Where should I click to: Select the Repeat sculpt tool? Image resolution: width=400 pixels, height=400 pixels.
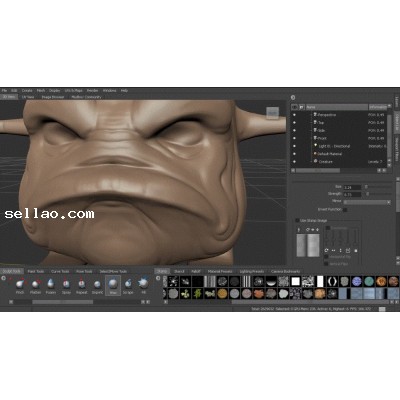pos(82,286)
